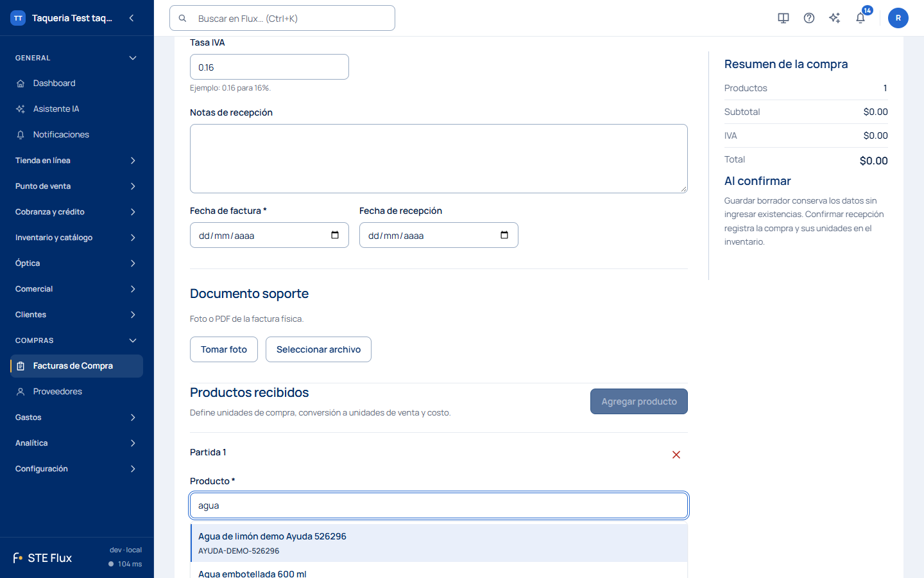The width and height of the screenshot is (924, 578).
Task: Click Tomar foto button
Action: pyautogui.click(x=224, y=349)
